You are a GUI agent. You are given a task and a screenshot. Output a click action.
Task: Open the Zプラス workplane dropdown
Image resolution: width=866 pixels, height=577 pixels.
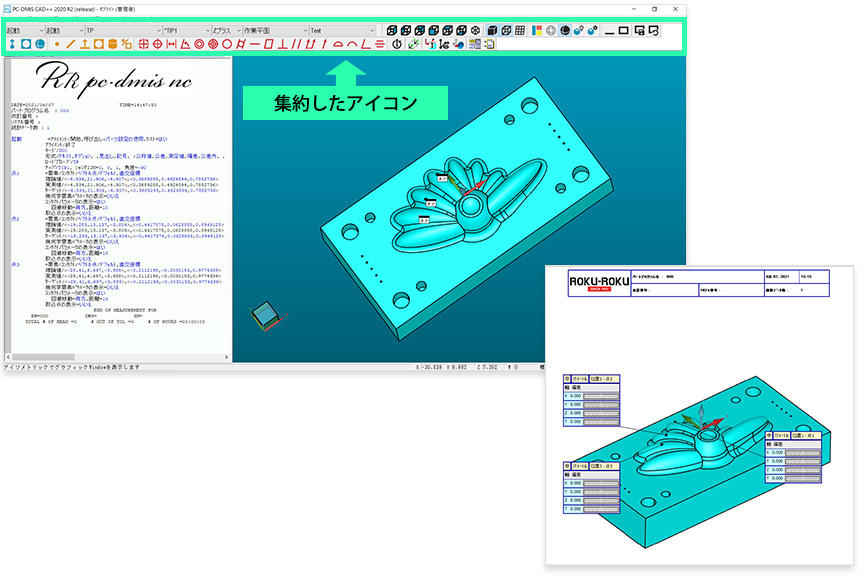coord(227,30)
